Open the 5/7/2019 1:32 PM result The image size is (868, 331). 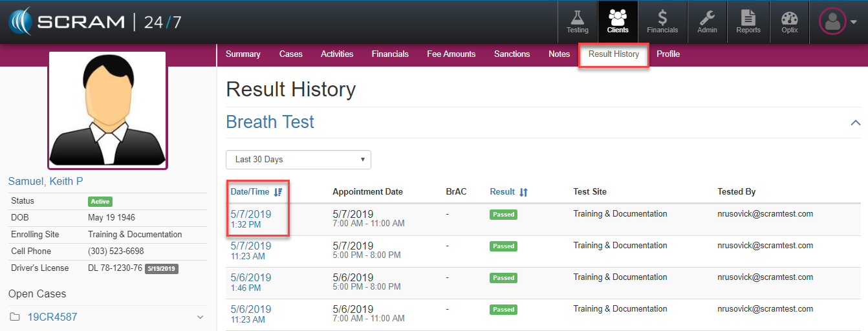[x=251, y=215]
